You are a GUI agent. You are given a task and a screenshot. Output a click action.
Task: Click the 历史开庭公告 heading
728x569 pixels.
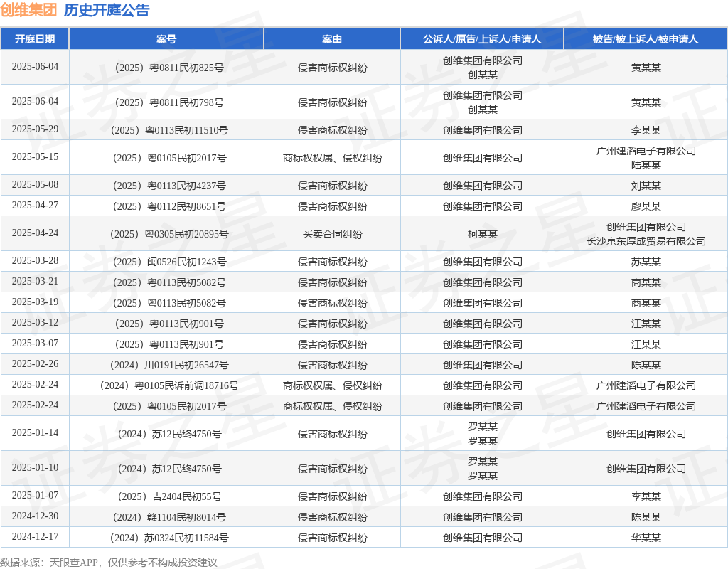pos(107,10)
